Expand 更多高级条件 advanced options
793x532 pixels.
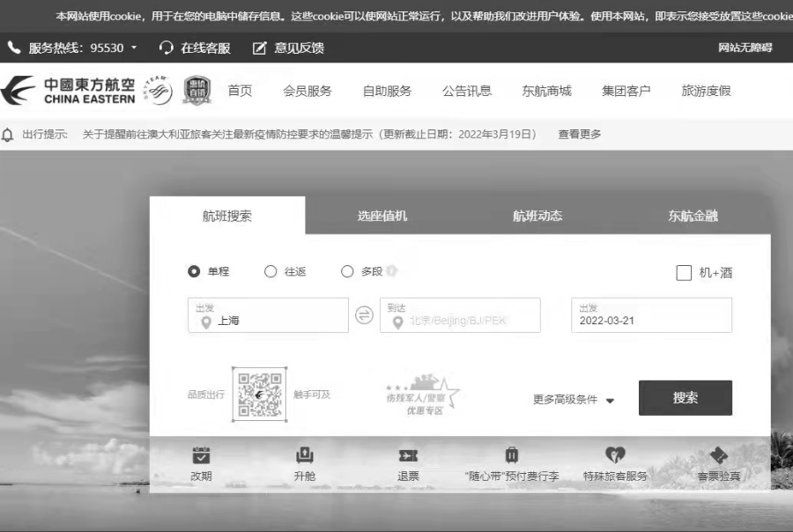[x=574, y=400]
